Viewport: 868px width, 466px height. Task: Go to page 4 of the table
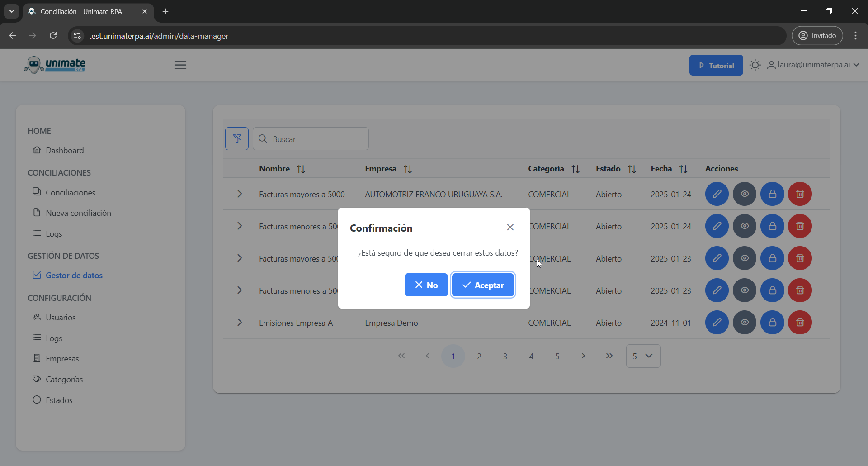[531, 356]
